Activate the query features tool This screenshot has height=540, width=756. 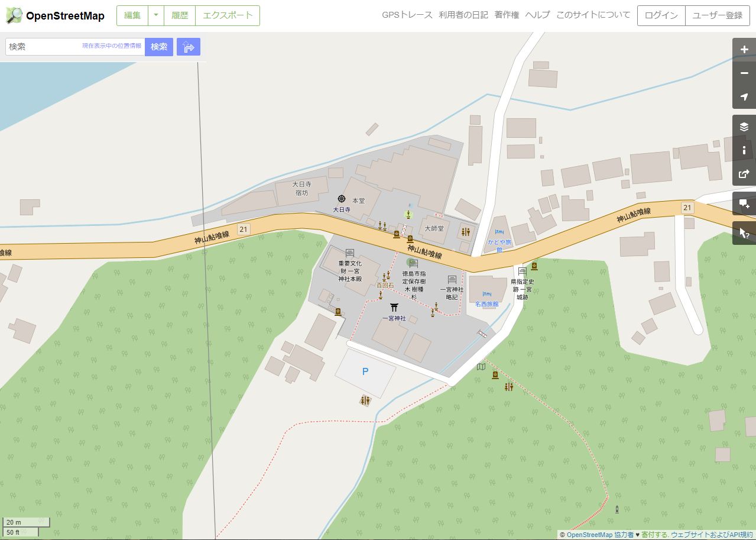[744, 233]
